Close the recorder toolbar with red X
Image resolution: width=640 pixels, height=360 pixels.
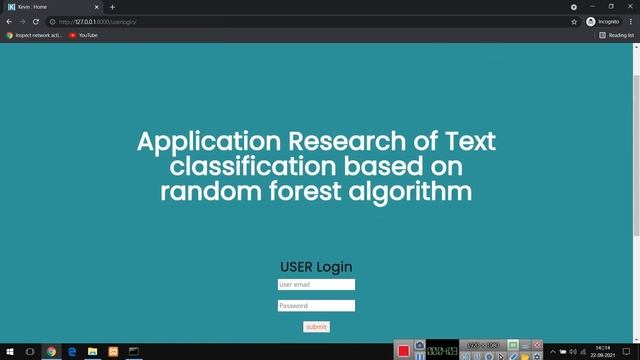pos(537,345)
